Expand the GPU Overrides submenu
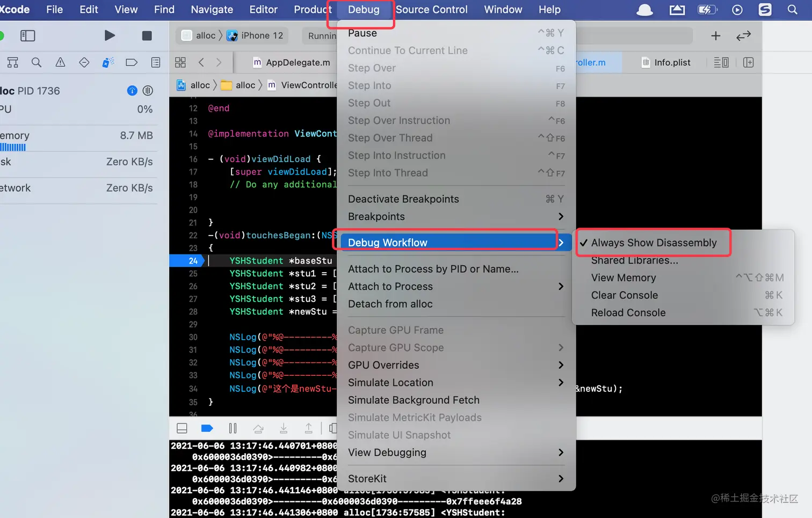 point(456,365)
